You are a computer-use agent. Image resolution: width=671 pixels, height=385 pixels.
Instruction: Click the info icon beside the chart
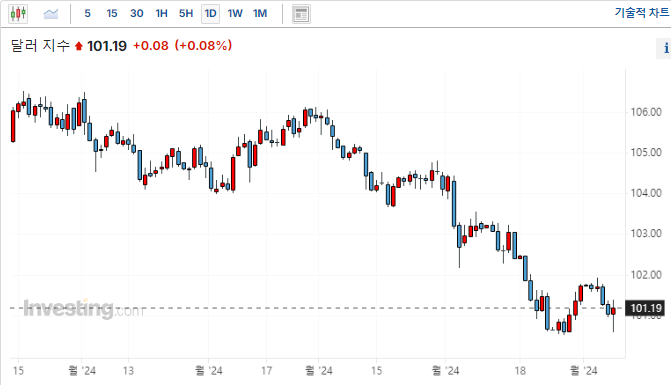coord(665,48)
